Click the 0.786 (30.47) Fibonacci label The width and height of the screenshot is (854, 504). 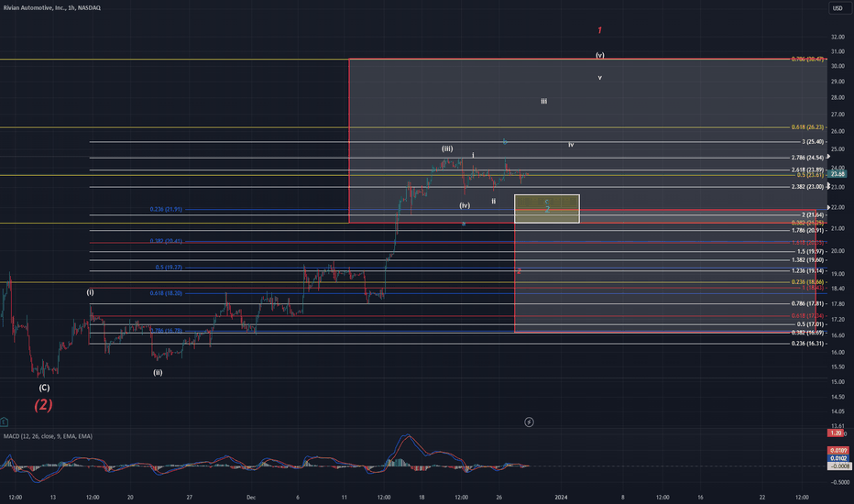point(807,59)
